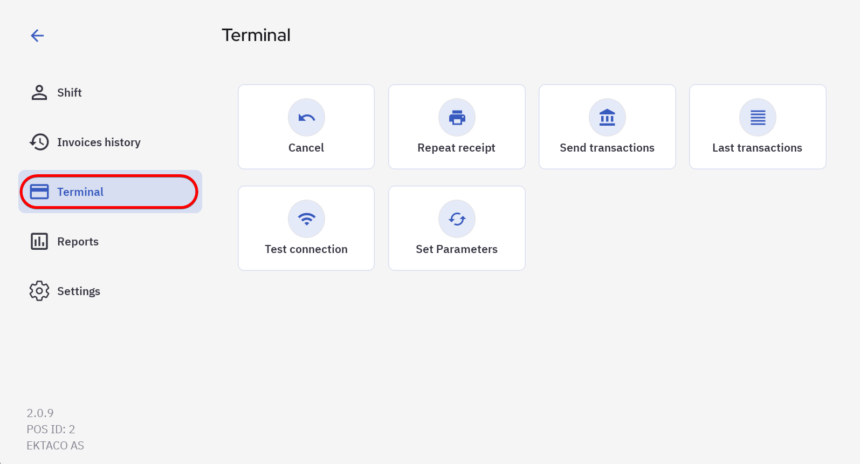
Task: Open the Shift menu item
Action: pos(70,93)
